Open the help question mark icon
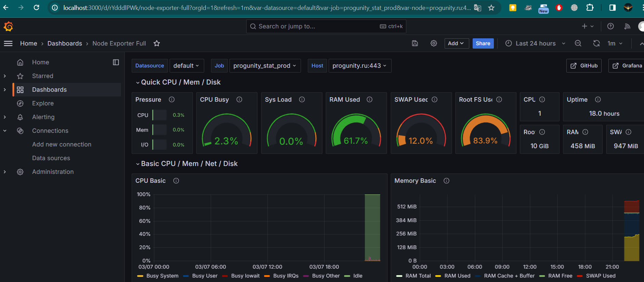The image size is (644, 282). (610, 26)
